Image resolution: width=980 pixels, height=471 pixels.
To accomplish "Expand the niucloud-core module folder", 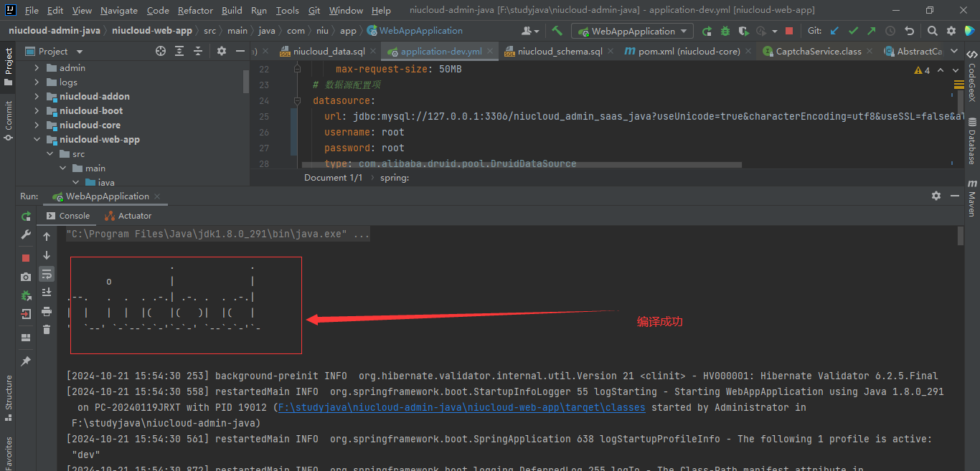I will pos(37,125).
